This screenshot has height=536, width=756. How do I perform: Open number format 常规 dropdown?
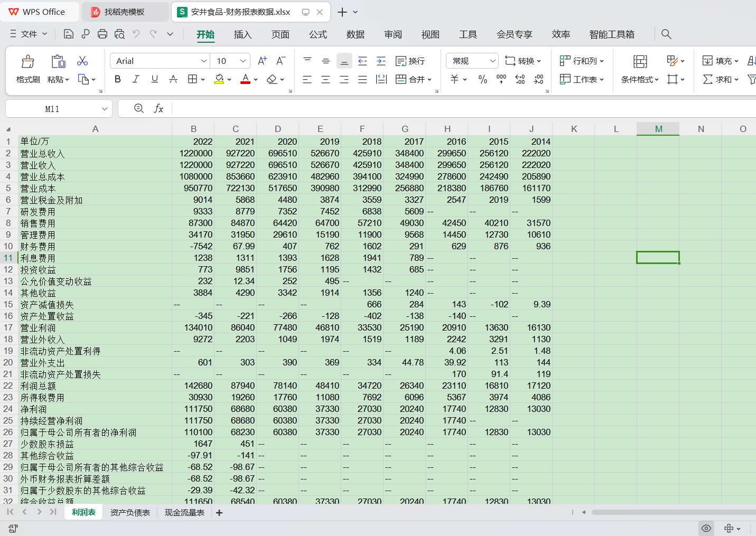492,61
